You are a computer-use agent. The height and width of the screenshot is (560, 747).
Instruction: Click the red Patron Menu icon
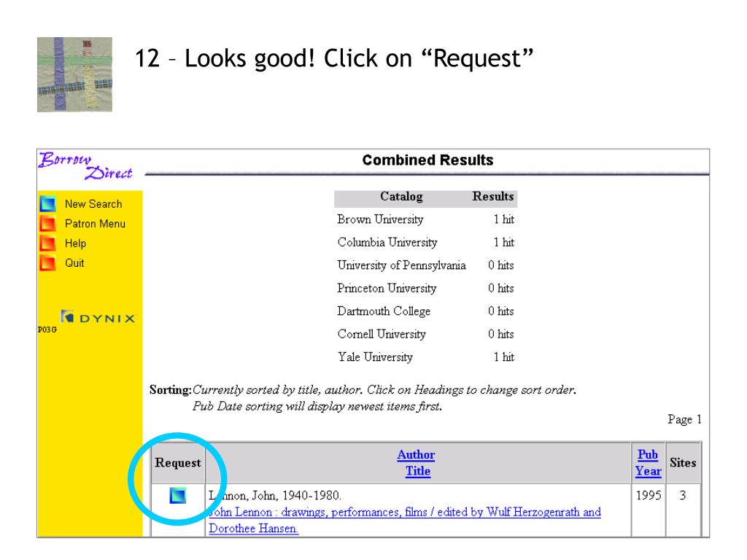47,223
